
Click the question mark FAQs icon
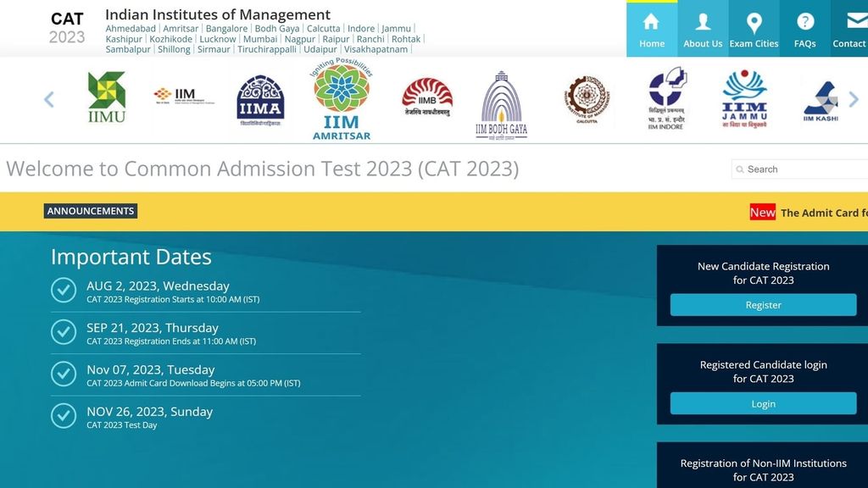point(805,21)
